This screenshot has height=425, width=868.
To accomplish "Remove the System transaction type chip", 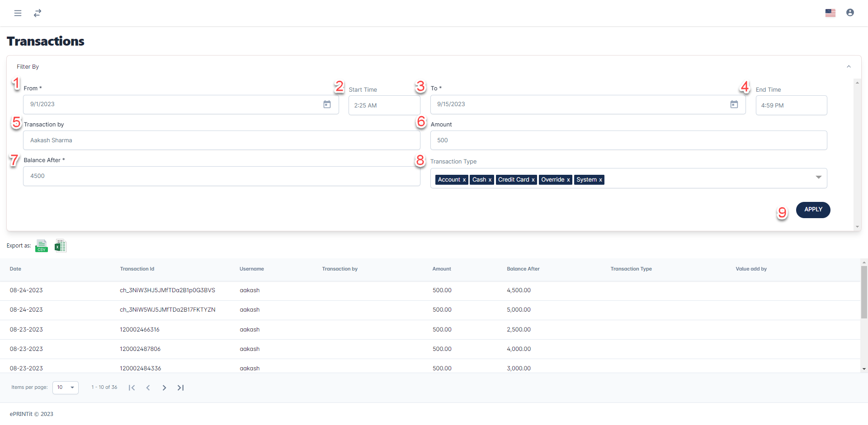I will [x=600, y=180].
